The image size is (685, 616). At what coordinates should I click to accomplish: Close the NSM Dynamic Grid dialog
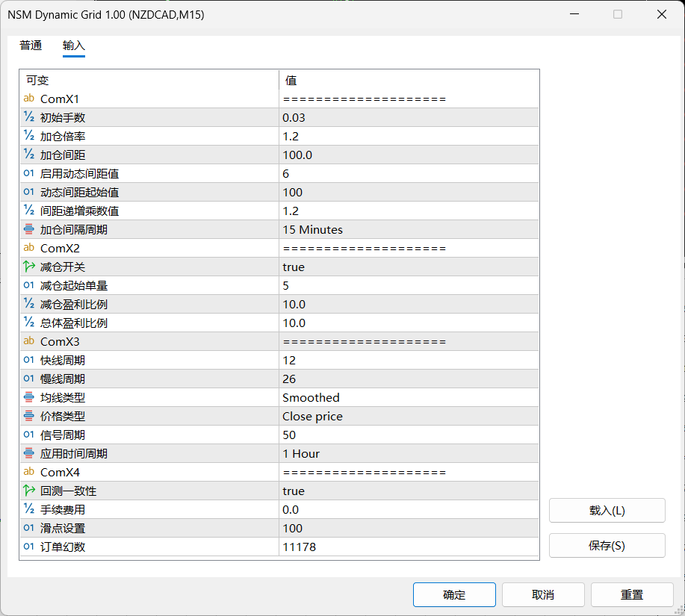pyautogui.click(x=661, y=14)
